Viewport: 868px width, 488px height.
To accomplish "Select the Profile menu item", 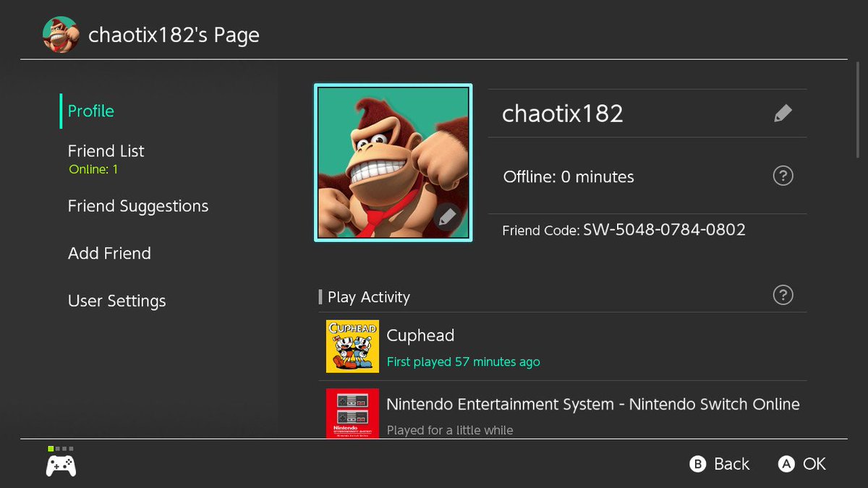I will coord(91,111).
